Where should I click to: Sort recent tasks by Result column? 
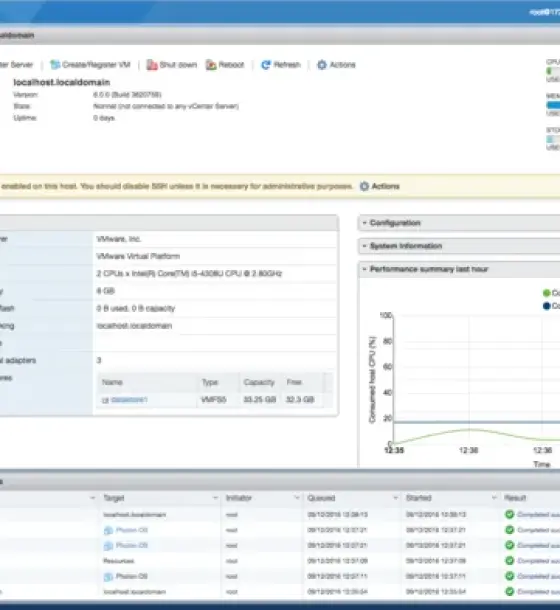tap(515, 498)
